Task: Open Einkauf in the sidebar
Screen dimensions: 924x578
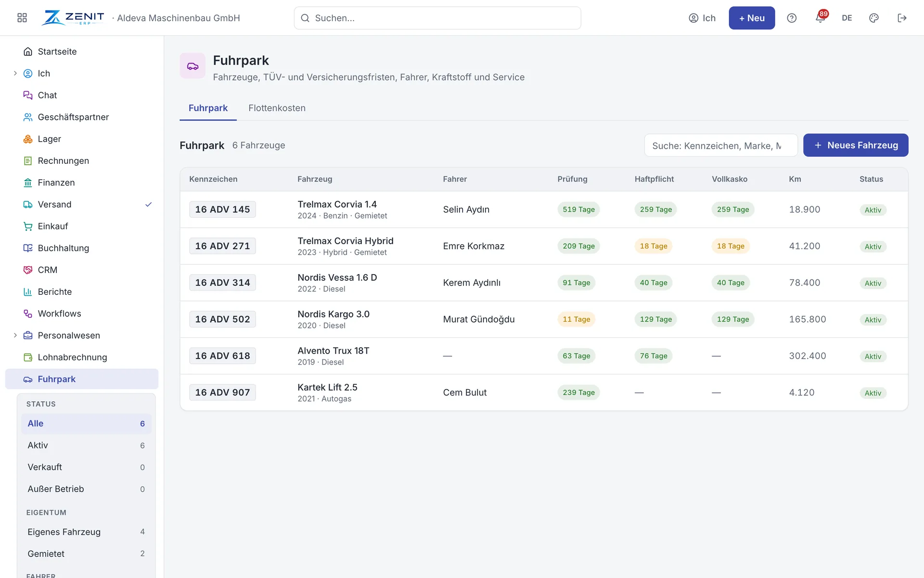Action: coord(82,226)
